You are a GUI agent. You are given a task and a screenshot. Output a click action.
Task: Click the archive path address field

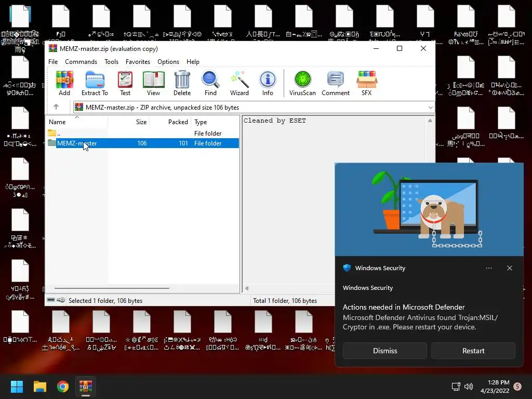(254, 107)
